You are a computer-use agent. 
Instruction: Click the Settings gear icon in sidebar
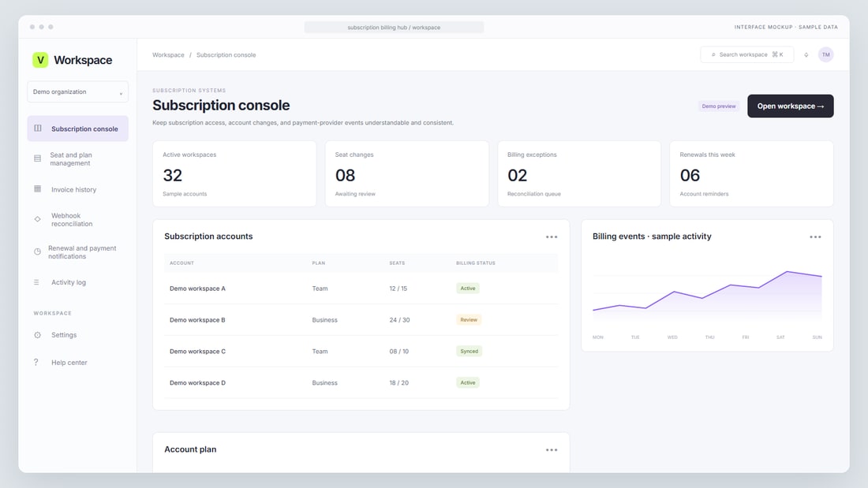tap(38, 335)
